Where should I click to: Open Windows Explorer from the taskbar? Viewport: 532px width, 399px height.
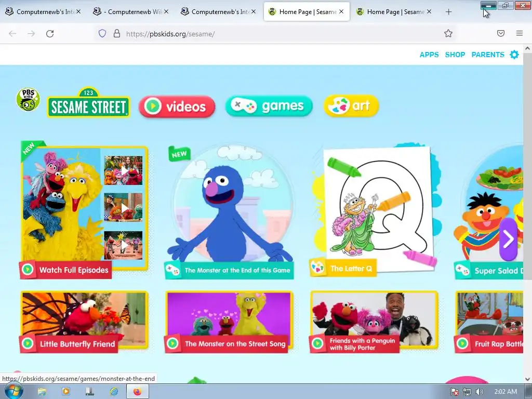(42, 392)
